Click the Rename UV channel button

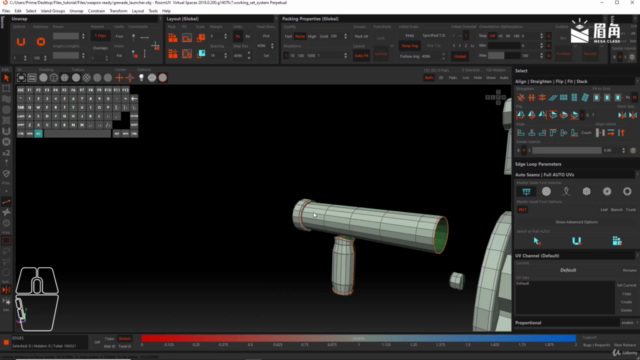coord(629,270)
